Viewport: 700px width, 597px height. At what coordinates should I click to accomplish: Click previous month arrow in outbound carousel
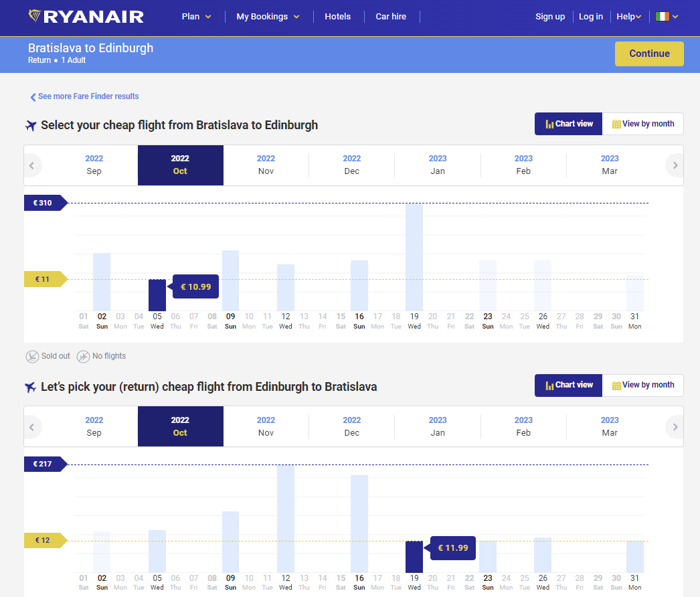(x=32, y=165)
